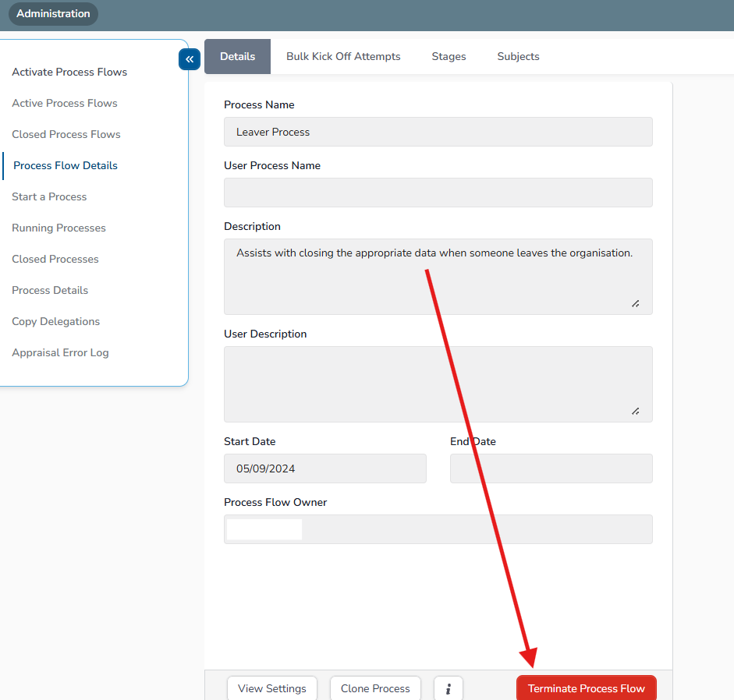734x700 pixels.
Task: Click the Process Name field
Action: pyautogui.click(x=438, y=132)
